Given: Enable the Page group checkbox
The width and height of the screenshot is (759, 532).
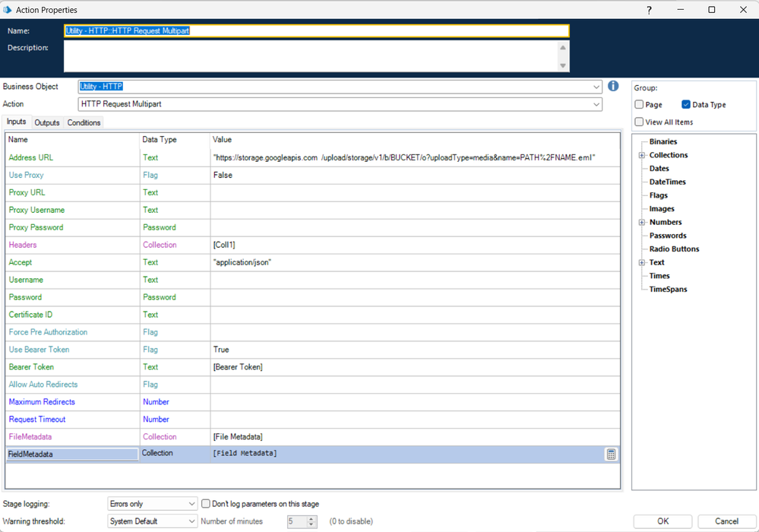Looking at the screenshot, I should point(639,105).
